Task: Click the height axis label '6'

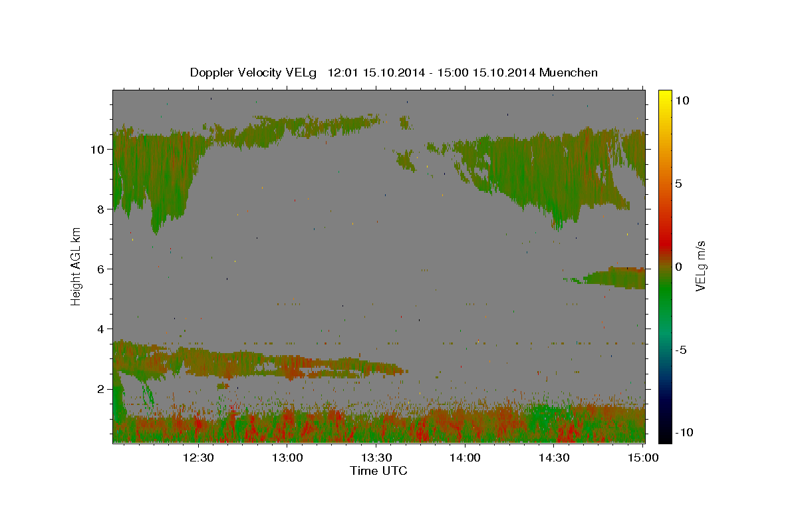Action: pyautogui.click(x=102, y=269)
